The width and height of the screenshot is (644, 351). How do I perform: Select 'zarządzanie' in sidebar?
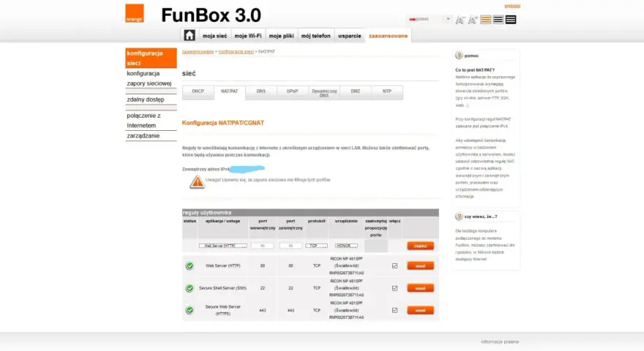tap(151, 135)
